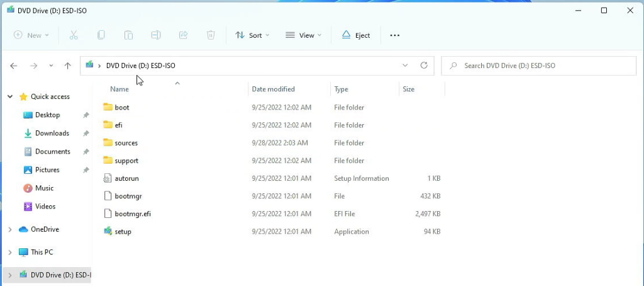
Task: Click the Copy icon in toolbar
Action: coord(101,35)
